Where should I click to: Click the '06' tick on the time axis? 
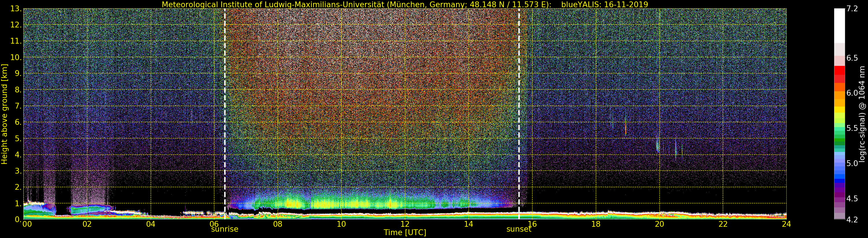(x=214, y=224)
